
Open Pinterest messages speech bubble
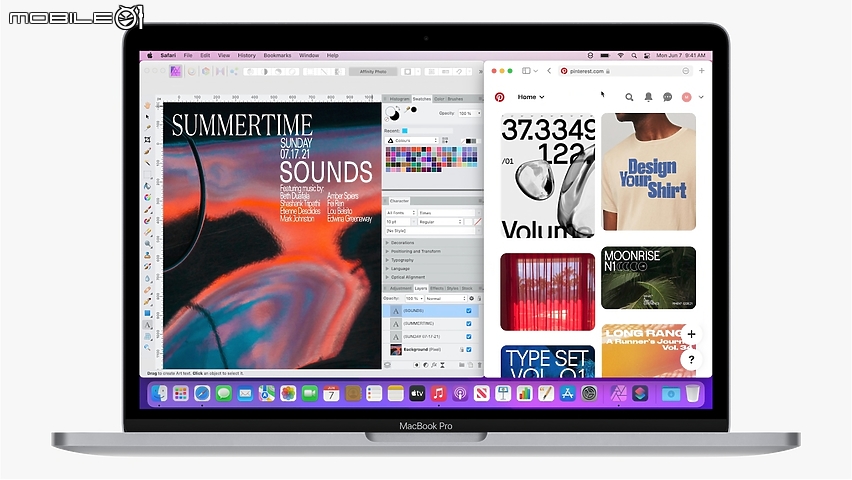click(x=667, y=97)
